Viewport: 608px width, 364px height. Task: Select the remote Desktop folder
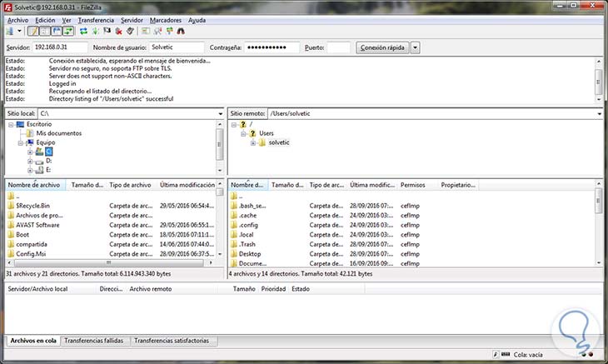(250, 254)
